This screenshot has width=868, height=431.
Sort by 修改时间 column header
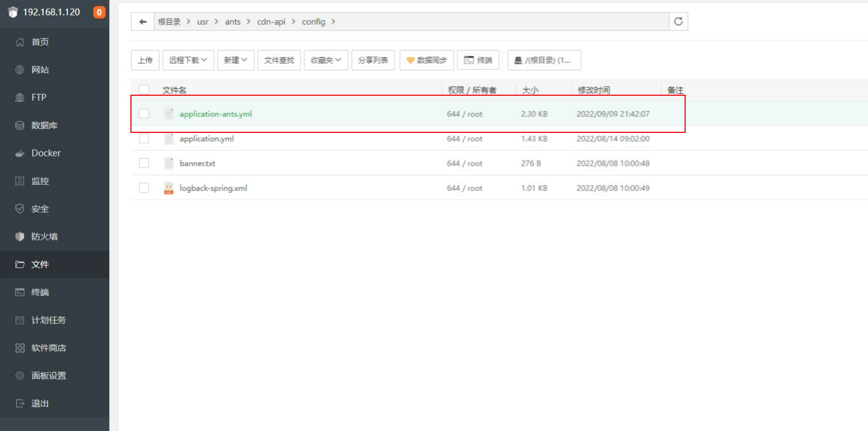click(x=594, y=90)
